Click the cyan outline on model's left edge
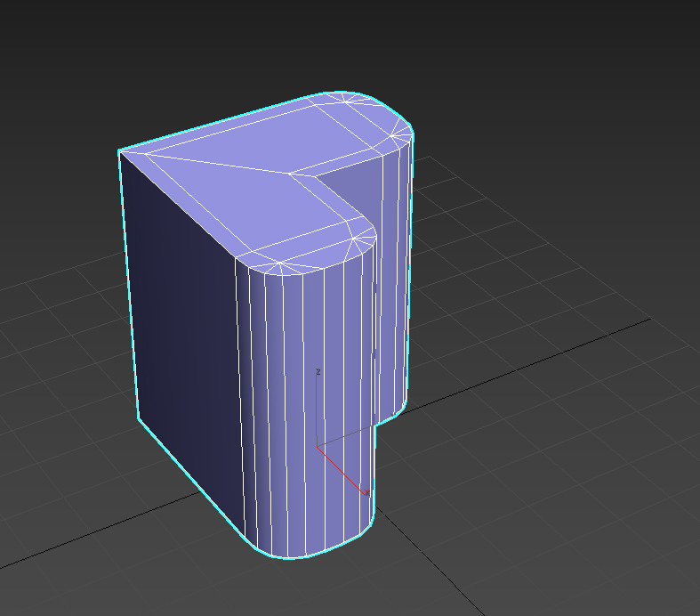This screenshot has width=700, height=616. [129, 285]
